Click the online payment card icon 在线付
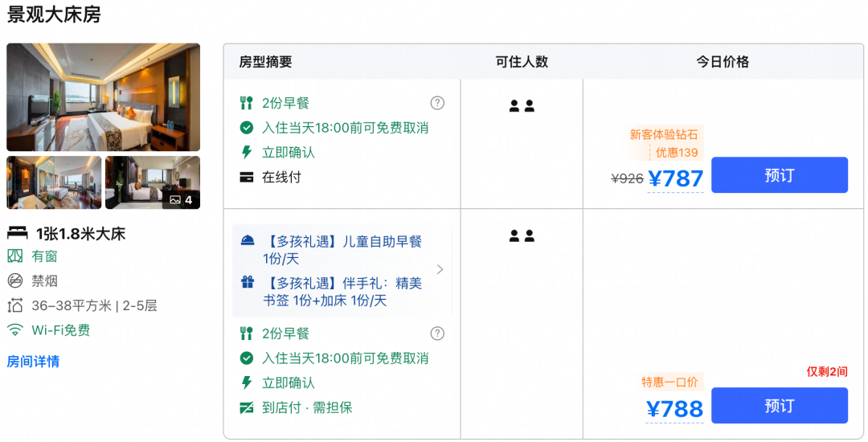Viewport: 868px width, 442px height. coord(247,178)
